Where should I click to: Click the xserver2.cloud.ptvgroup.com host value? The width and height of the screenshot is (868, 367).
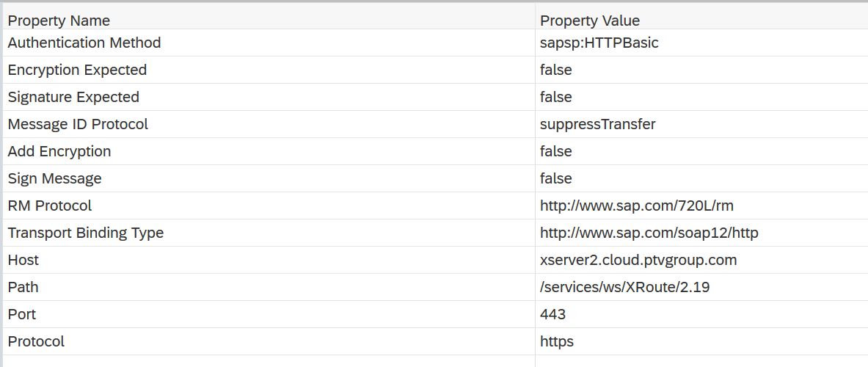click(x=638, y=260)
